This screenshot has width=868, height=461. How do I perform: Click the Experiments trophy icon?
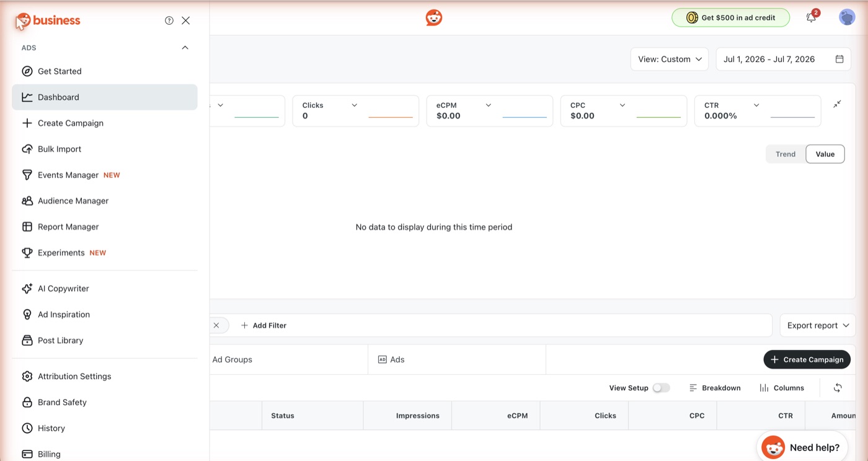coord(27,253)
